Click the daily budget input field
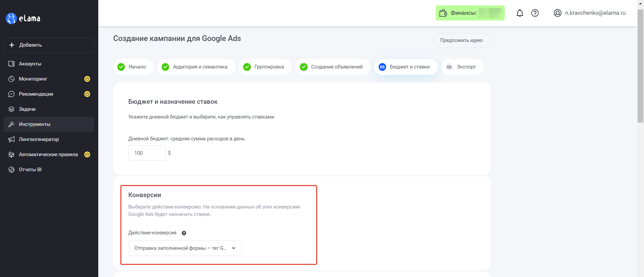644x277 pixels. pyautogui.click(x=147, y=153)
